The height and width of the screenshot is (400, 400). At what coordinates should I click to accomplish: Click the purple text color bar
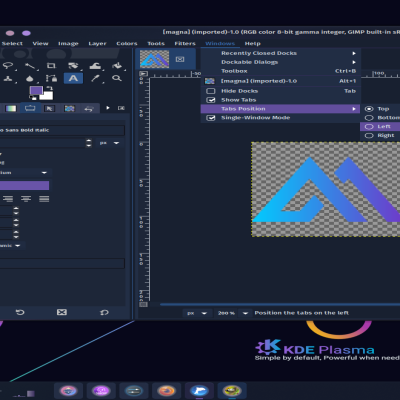click(25, 186)
